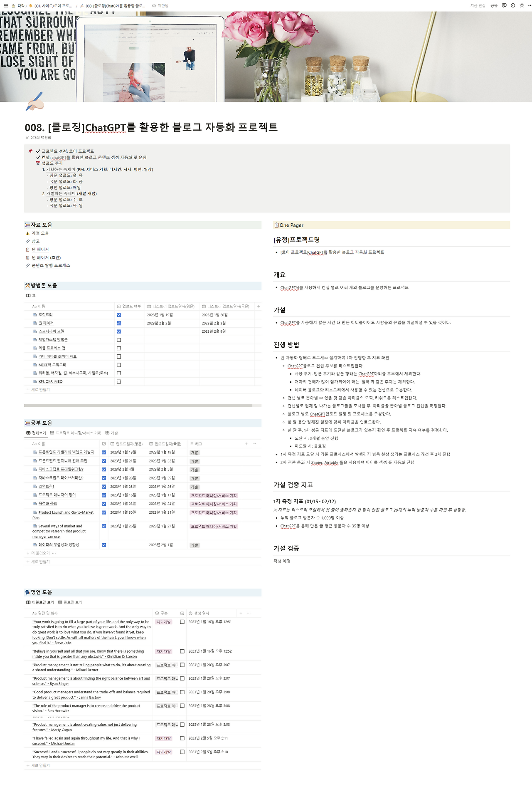Viewport: 532px width, 794px height.
Task: Open page update history clock icon
Action: tap(513, 5)
